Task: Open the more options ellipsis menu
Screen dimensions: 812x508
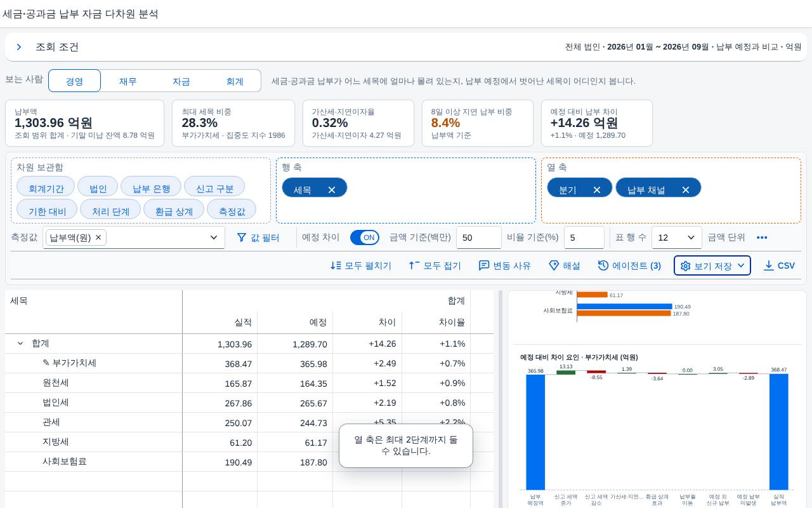Action: pos(762,237)
